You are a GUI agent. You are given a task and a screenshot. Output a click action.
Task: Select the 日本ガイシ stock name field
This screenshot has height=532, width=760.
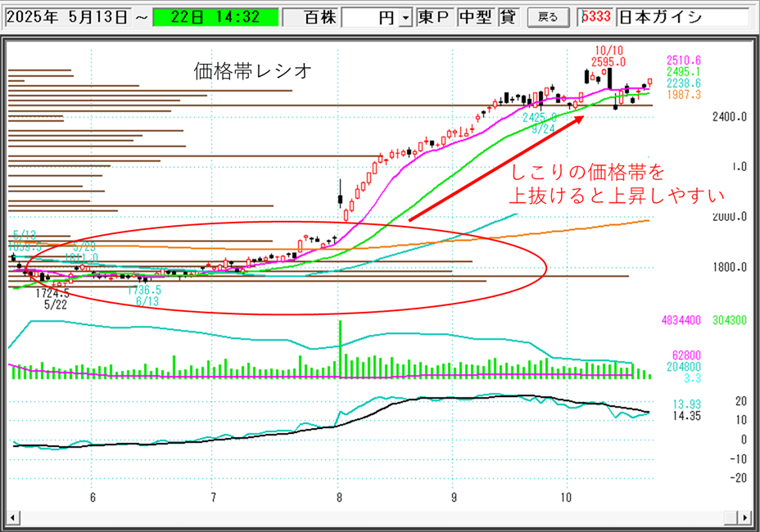click(681, 17)
